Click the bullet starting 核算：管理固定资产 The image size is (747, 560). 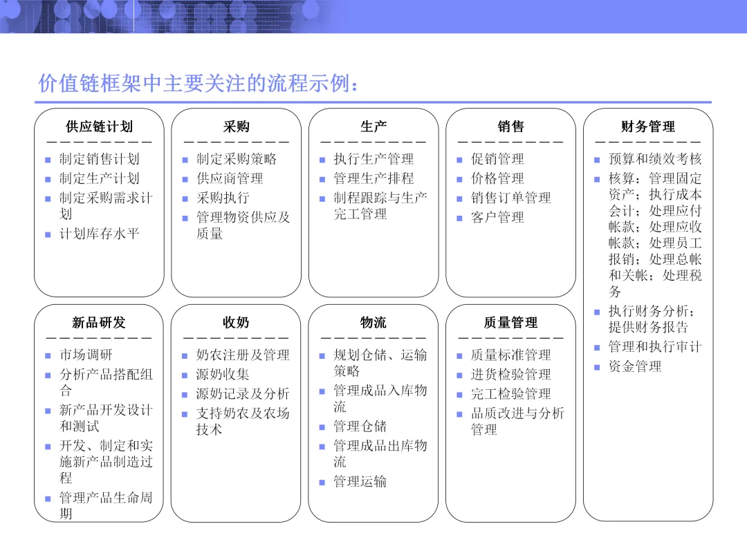655,235
